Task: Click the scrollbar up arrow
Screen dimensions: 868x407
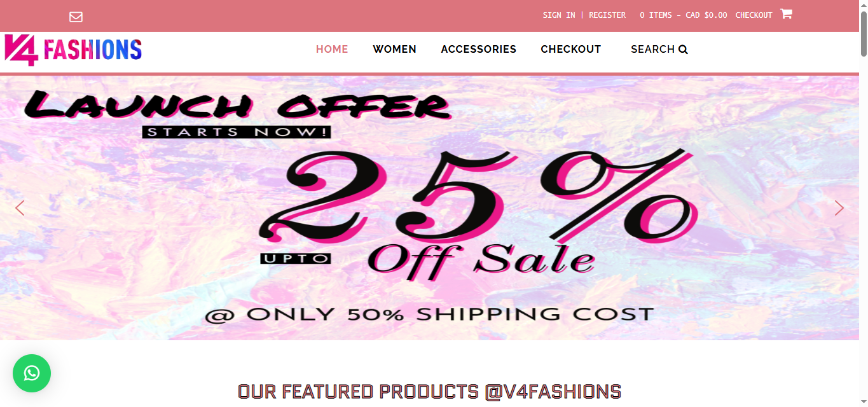Action: pyautogui.click(x=863, y=5)
